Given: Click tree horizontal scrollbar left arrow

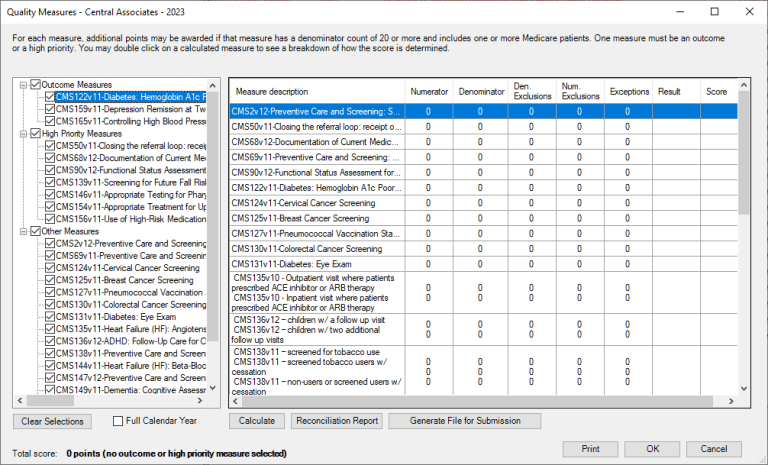Looking at the screenshot, I should (20, 400).
